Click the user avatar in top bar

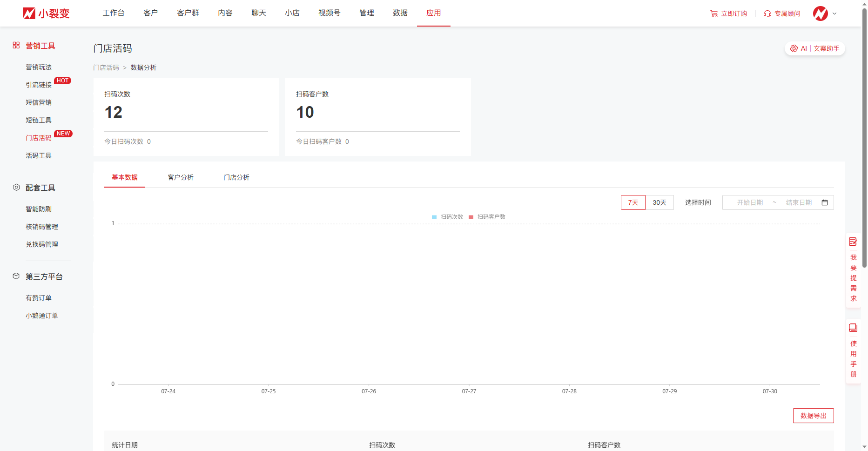click(820, 13)
